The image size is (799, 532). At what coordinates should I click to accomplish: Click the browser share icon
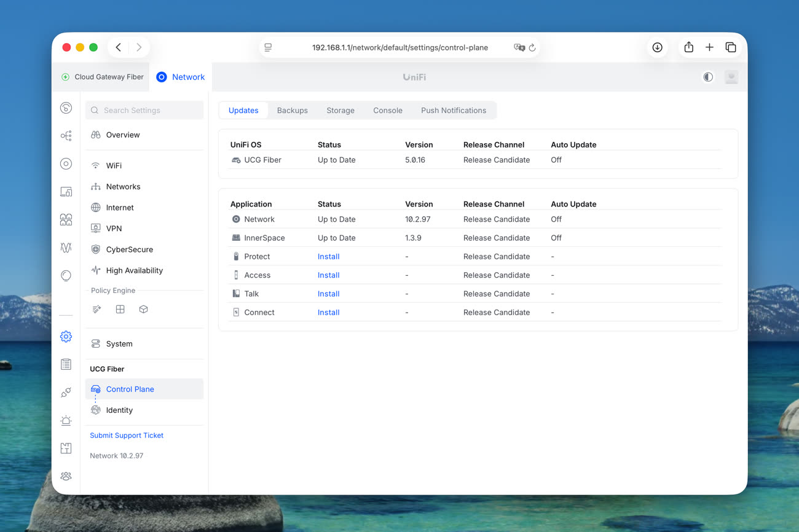[x=688, y=47]
